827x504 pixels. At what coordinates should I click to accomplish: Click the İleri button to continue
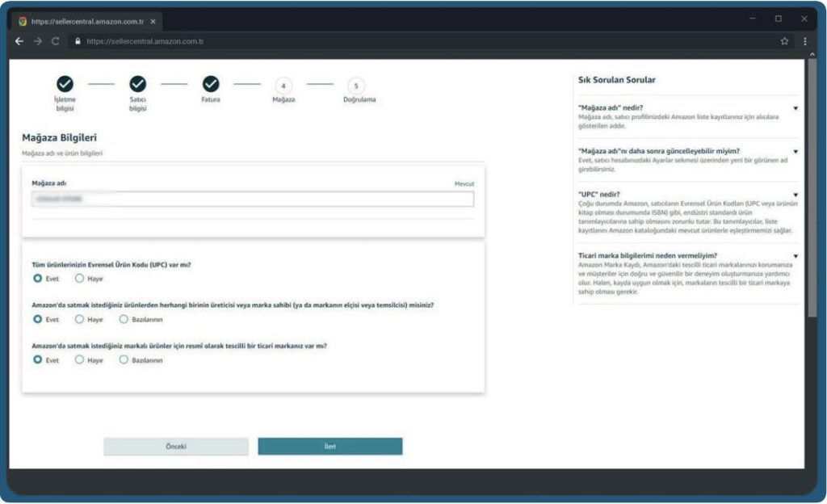[x=330, y=447]
